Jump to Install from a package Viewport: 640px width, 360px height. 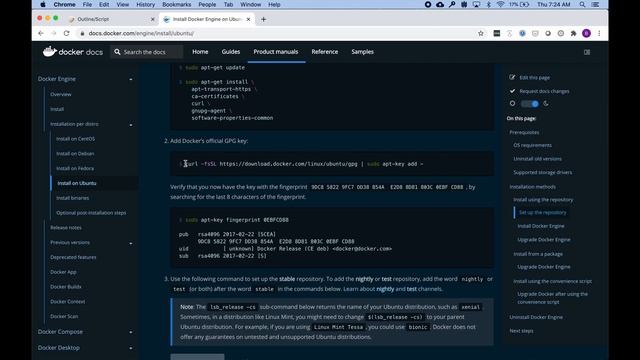(x=538, y=254)
